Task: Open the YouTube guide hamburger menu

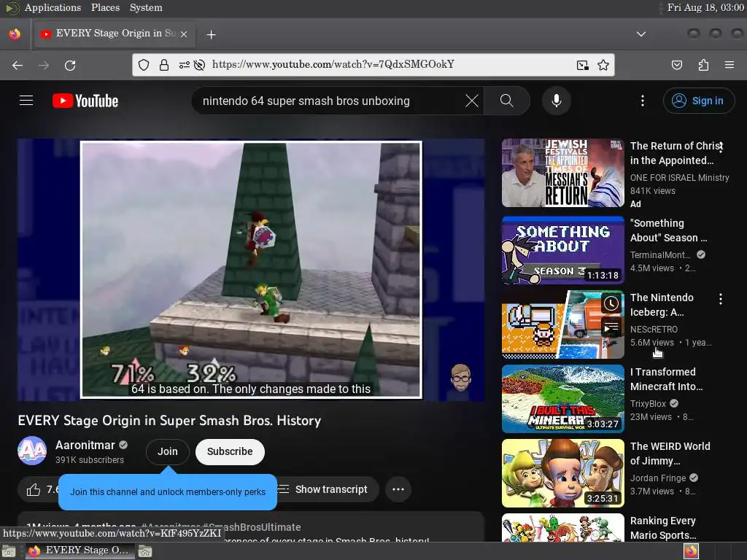Action: [26, 101]
